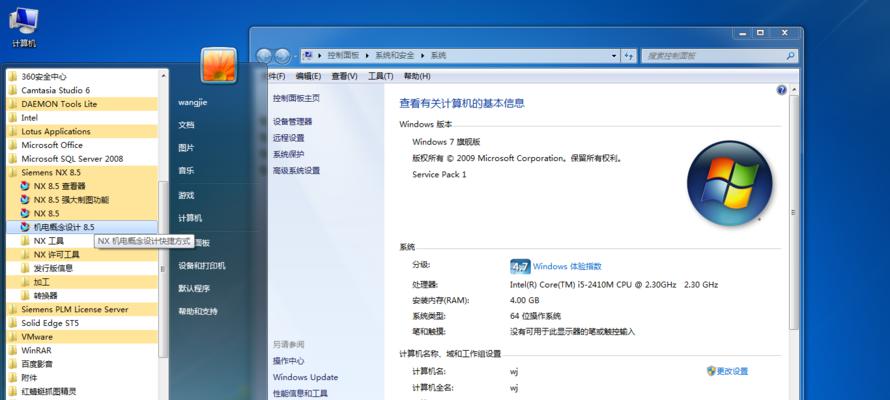This screenshot has width=890, height=400.
Task: Open 性能信息和工具 link
Action: click(300, 393)
